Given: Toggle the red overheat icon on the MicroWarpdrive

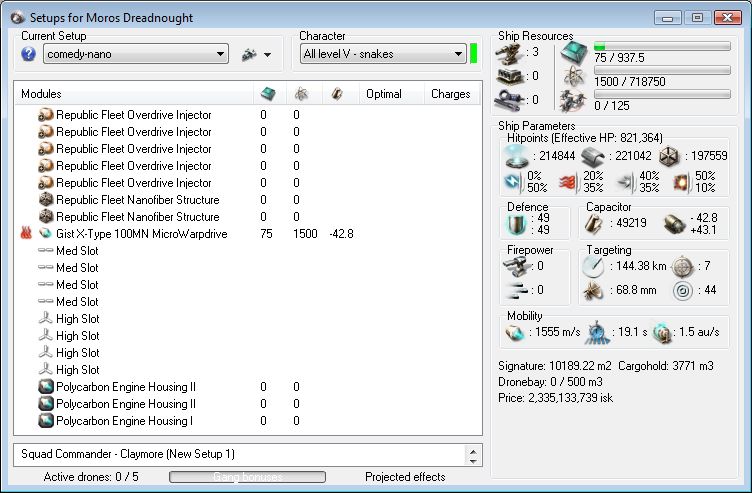Looking at the screenshot, I should click(x=26, y=234).
